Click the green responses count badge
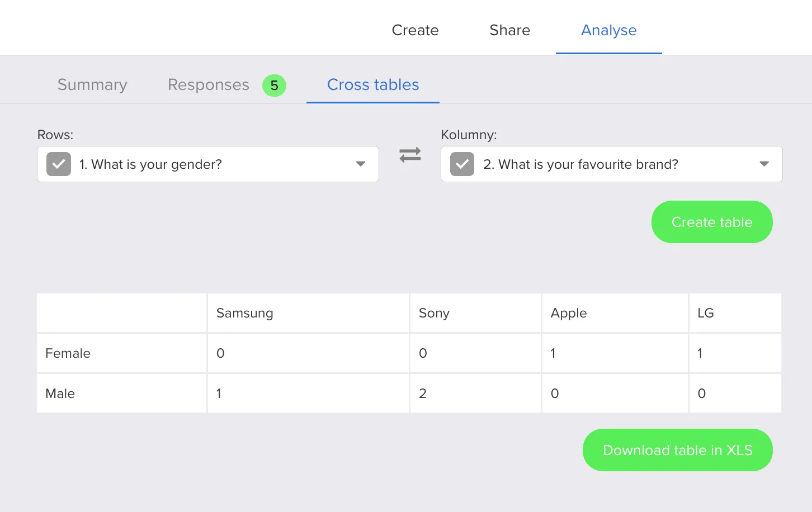 point(273,85)
